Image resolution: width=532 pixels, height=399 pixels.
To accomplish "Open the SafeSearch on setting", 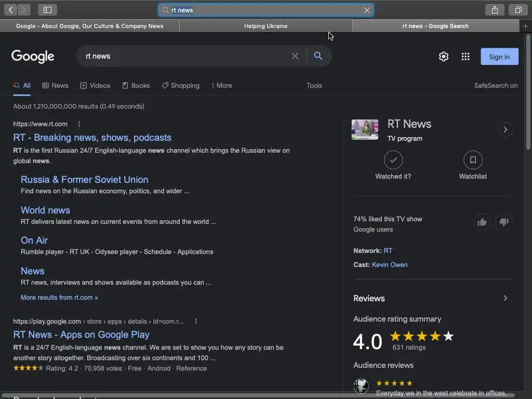I will coord(496,86).
